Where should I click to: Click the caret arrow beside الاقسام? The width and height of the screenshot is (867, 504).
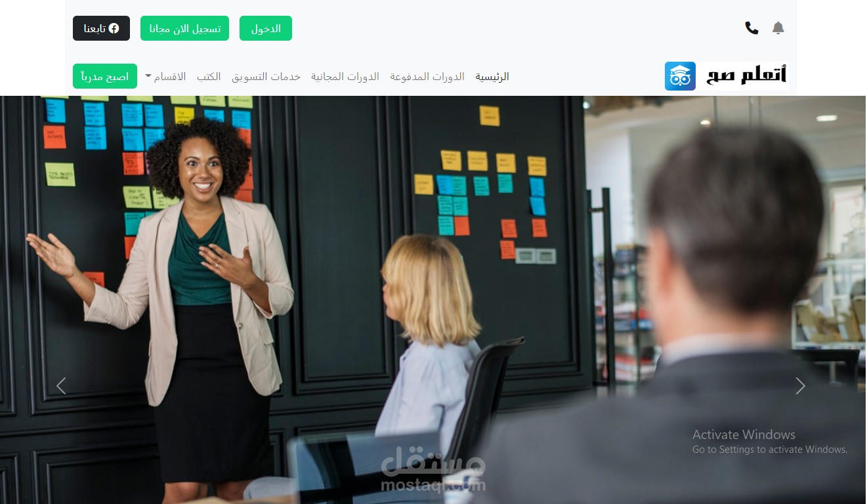tap(148, 77)
